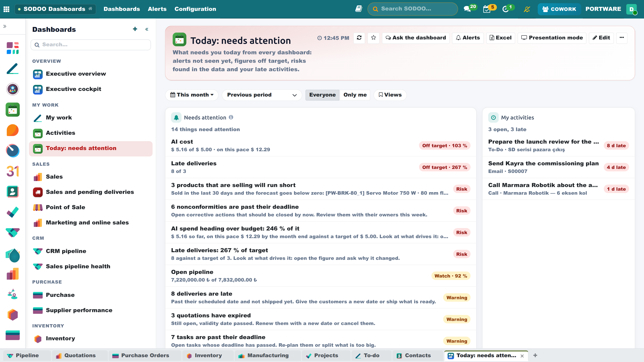Open the apps grid menu icon
This screenshot has height=362, width=644.
click(6, 9)
